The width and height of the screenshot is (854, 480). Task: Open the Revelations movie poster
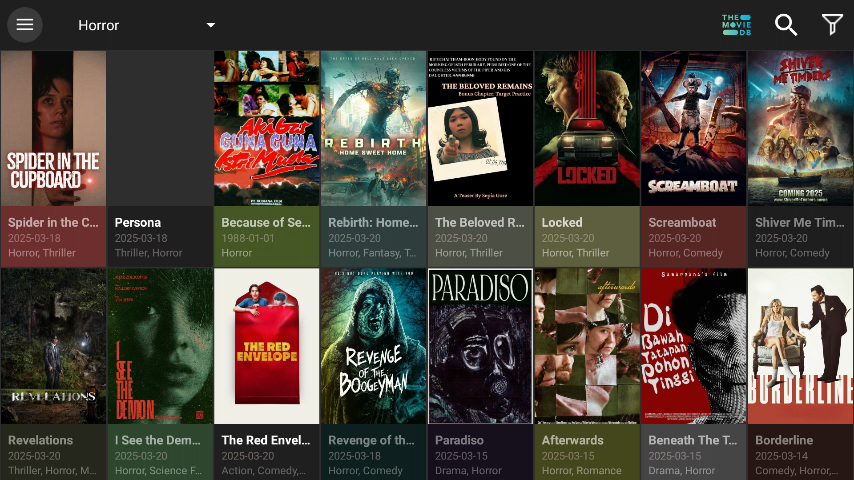coord(53,346)
